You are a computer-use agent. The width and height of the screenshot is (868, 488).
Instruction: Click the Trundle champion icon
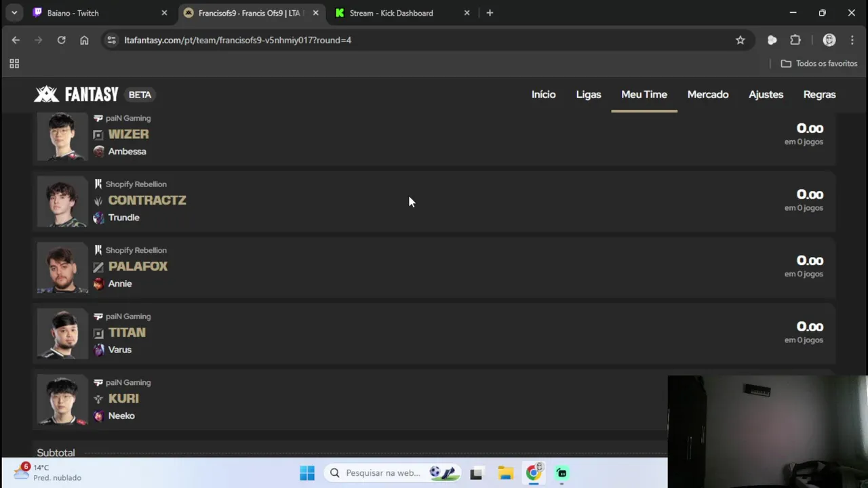[x=99, y=218]
